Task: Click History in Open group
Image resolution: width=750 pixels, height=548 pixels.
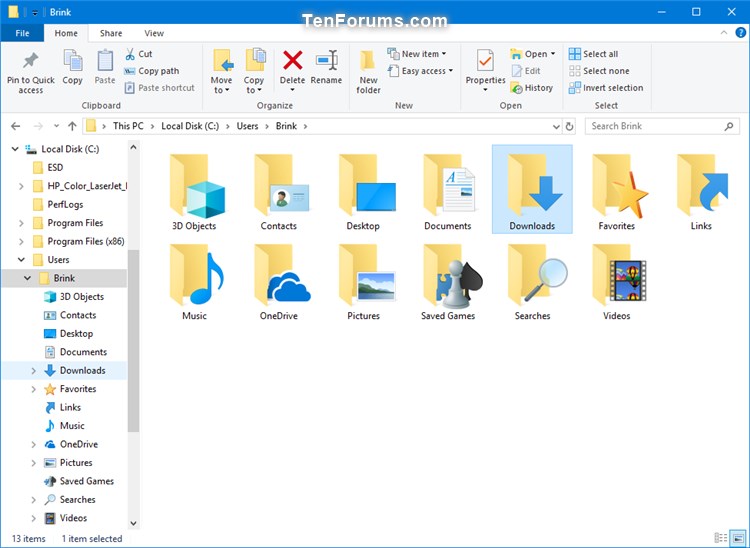Action: (x=531, y=88)
